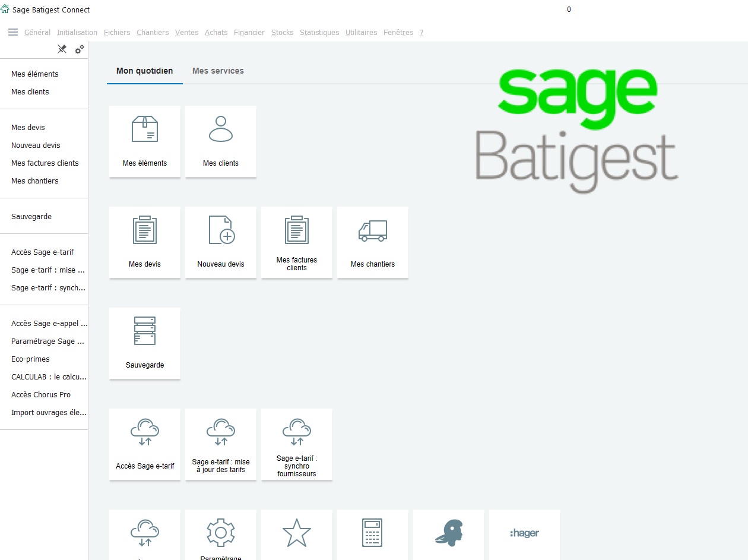The width and height of the screenshot is (748, 560).
Task: Select Mes chantiers in the sidebar
Action: pos(35,181)
